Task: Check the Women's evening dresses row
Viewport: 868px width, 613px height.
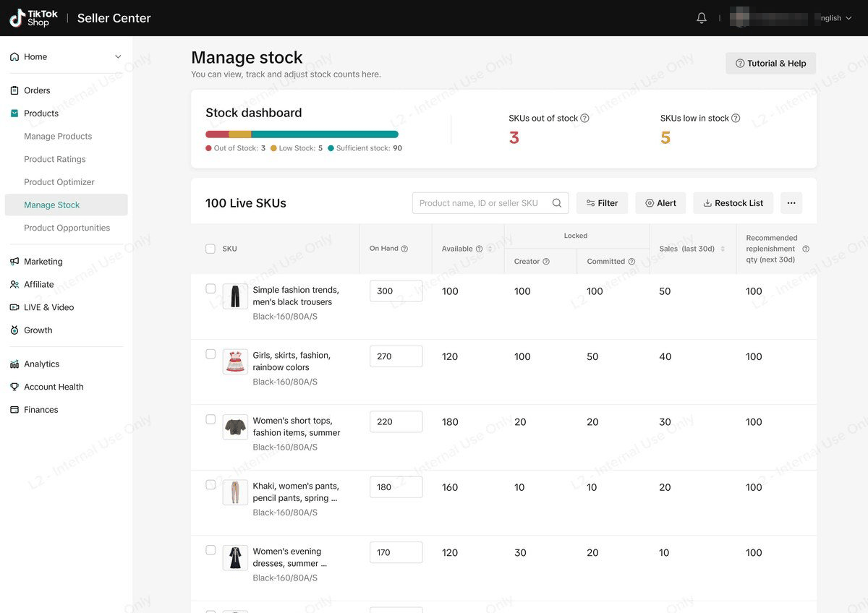Action: (210, 550)
